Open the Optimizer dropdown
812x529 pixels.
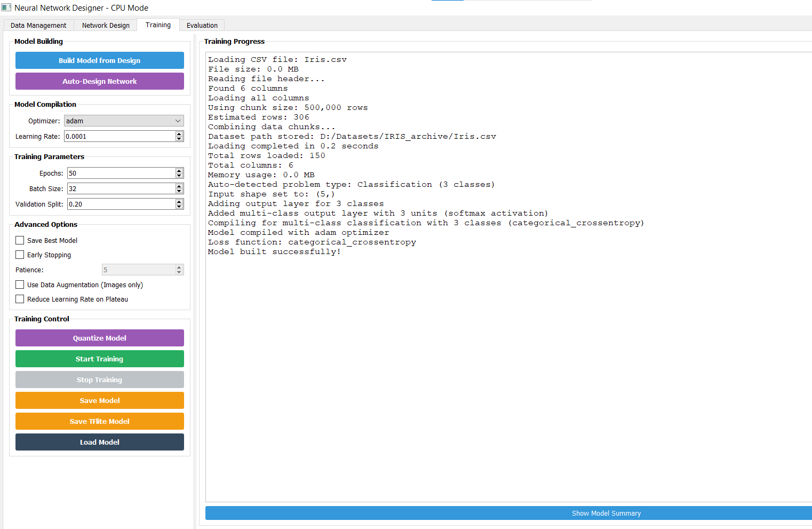(124, 121)
